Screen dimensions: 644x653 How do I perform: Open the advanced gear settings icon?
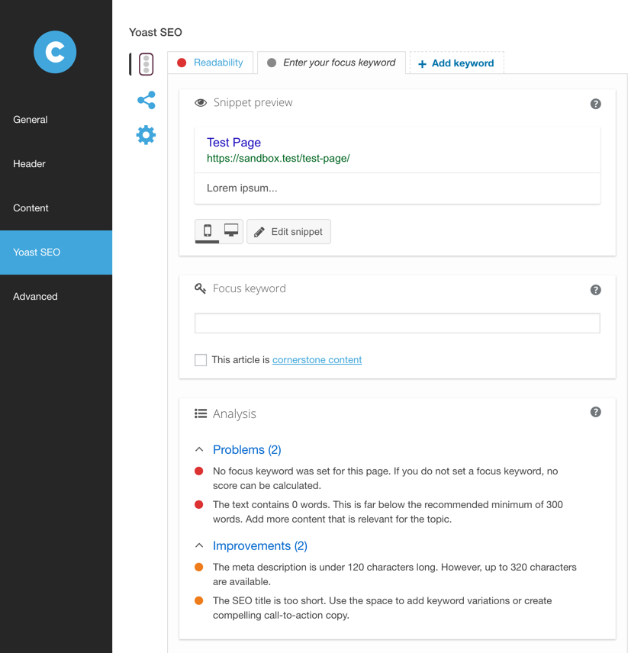coord(146,135)
